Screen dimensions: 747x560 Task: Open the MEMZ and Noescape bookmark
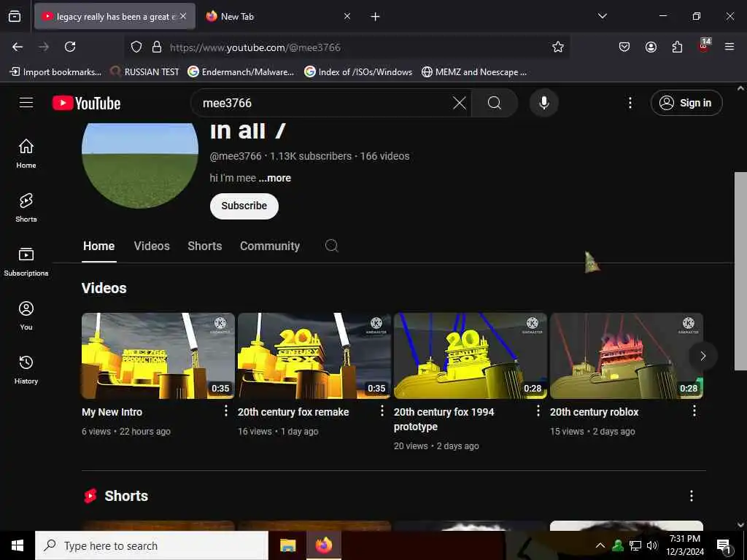click(x=474, y=72)
